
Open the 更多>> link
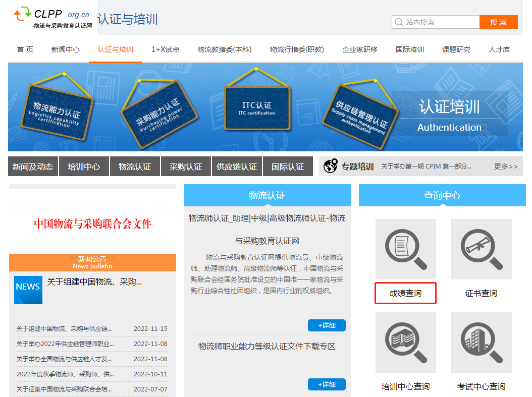505,165
